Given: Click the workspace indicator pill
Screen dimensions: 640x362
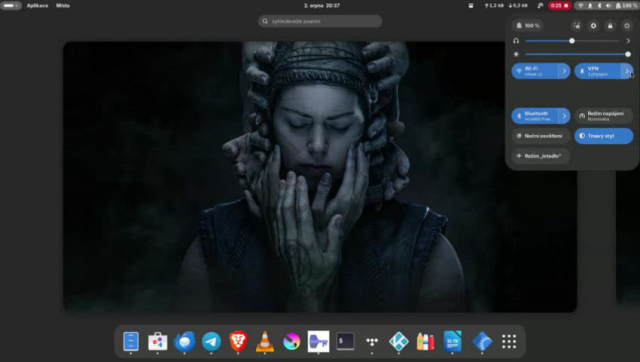Looking at the screenshot, I should (11, 6).
